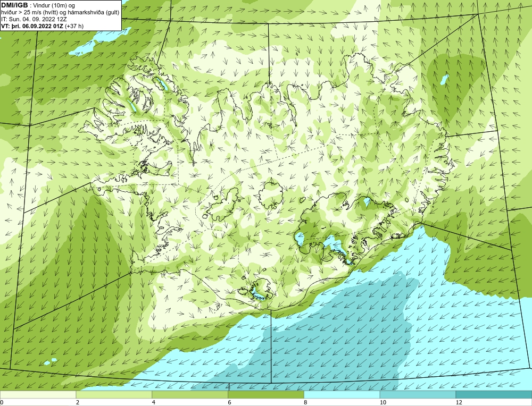Click the 0–2 m/s palest legend swatch
The height and width of the screenshot is (406, 532).
(38, 394)
